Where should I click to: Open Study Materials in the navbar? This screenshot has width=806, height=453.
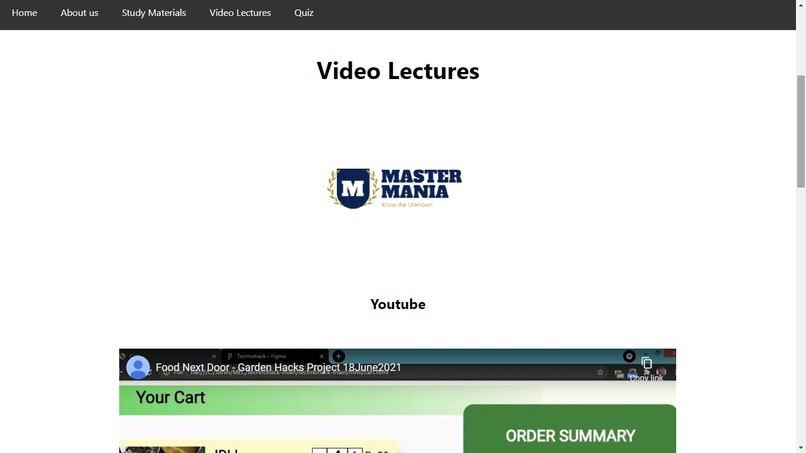tap(154, 13)
